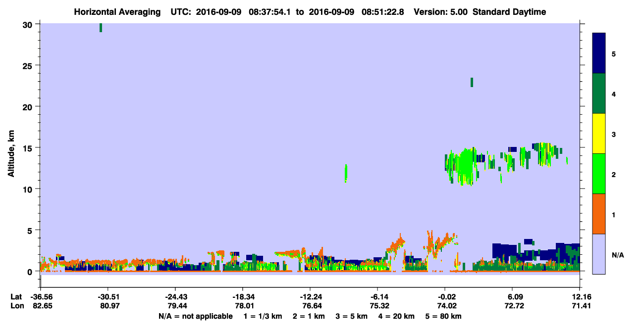Click legend text '1 = 1/3 km'
Image resolution: width=644 pixels, height=330 pixels.
click(x=262, y=316)
